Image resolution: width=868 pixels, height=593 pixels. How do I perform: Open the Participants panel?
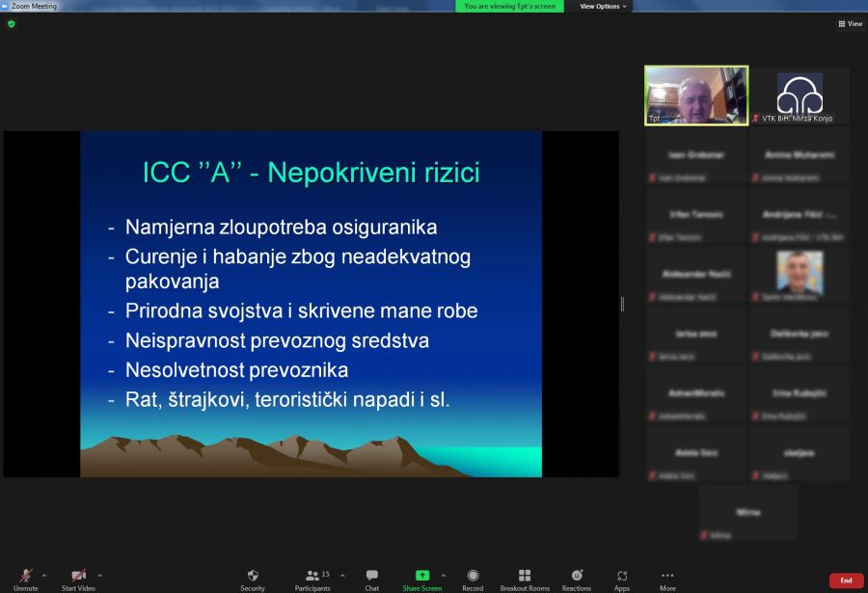coord(312,576)
